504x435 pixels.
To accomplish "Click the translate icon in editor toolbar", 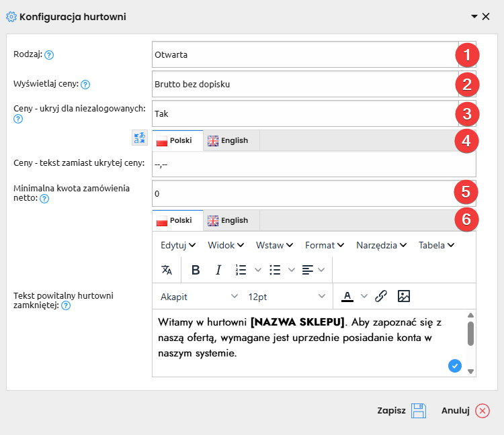I will [167, 270].
